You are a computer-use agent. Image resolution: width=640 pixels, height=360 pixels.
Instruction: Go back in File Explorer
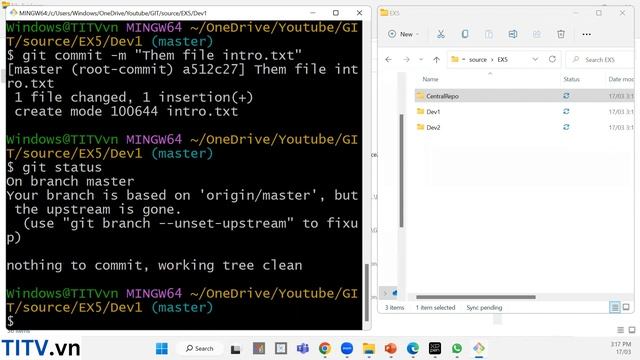[x=389, y=60]
